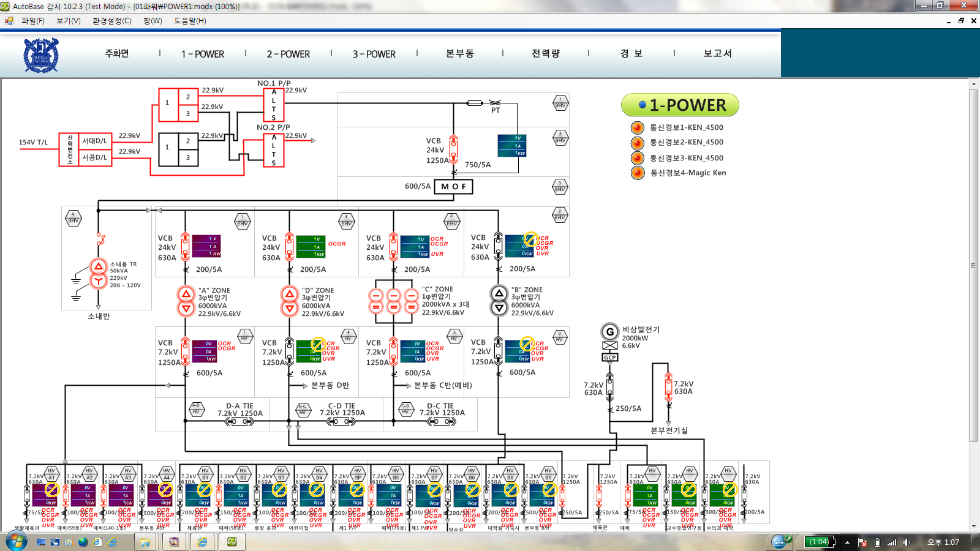Toggle the main 24kV 1250A VCB breaker
Image resolution: width=980 pixels, height=551 pixels.
pyautogui.click(x=453, y=150)
